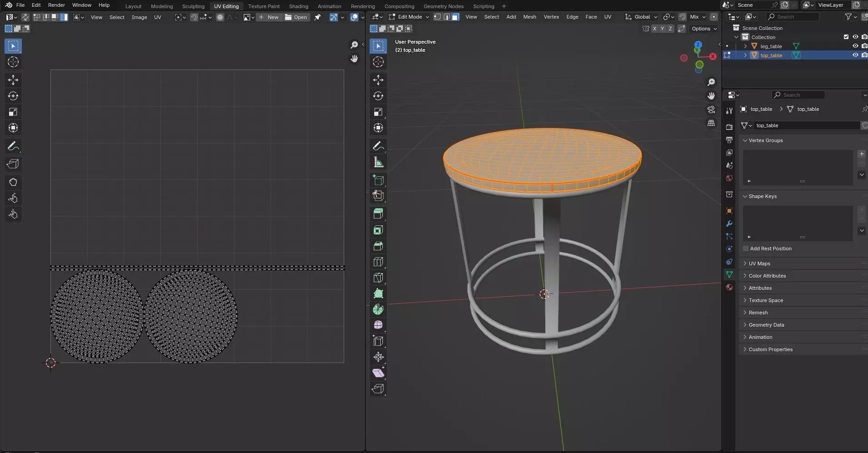Screen dimensions: 868x453
Task: Toggle Y mirror in 3D viewport
Action: (662, 29)
